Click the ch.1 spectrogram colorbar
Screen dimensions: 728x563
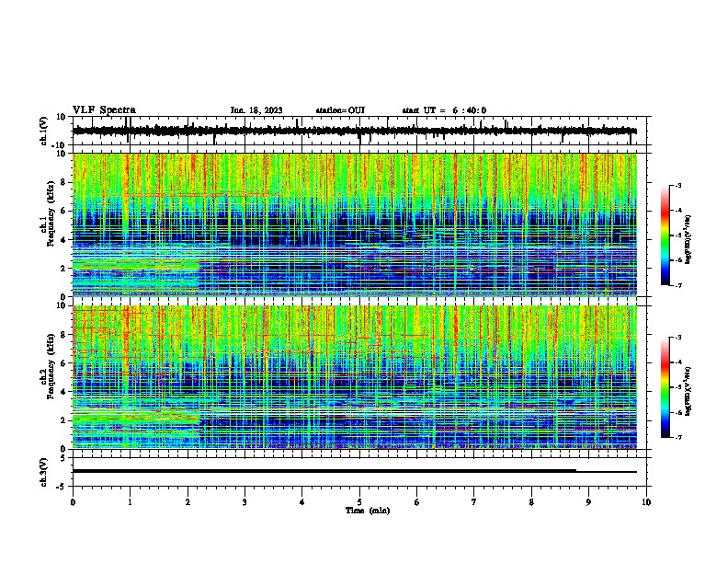point(665,236)
